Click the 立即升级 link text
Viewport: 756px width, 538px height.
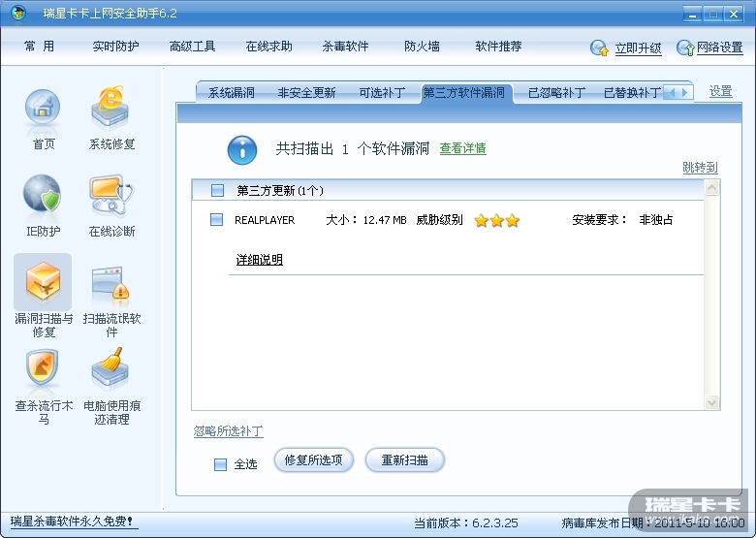(x=638, y=48)
